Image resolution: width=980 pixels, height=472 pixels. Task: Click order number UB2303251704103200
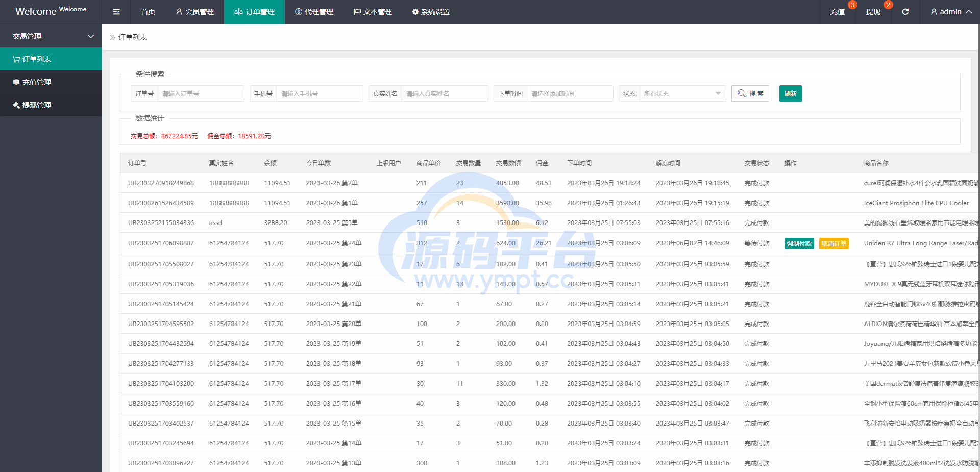pos(161,384)
